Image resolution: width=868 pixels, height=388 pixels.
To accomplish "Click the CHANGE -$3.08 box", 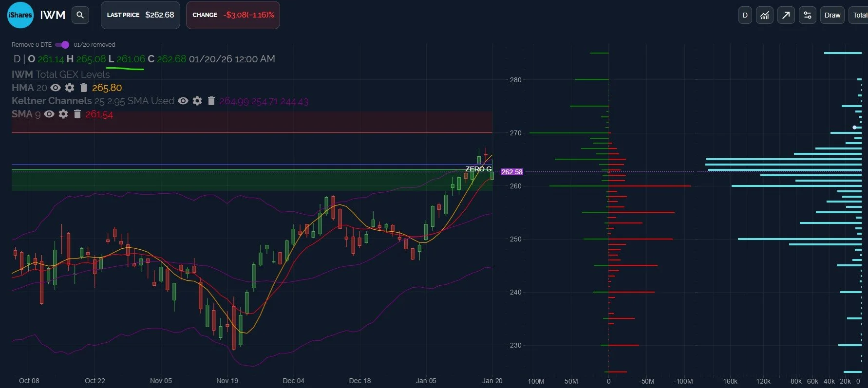I will (x=233, y=15).
